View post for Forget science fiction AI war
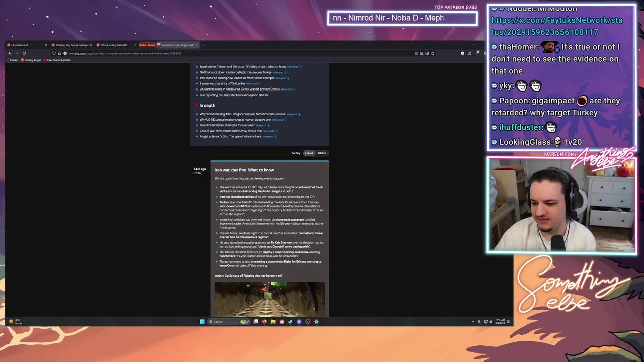644x362 pixels. (269, 136)
